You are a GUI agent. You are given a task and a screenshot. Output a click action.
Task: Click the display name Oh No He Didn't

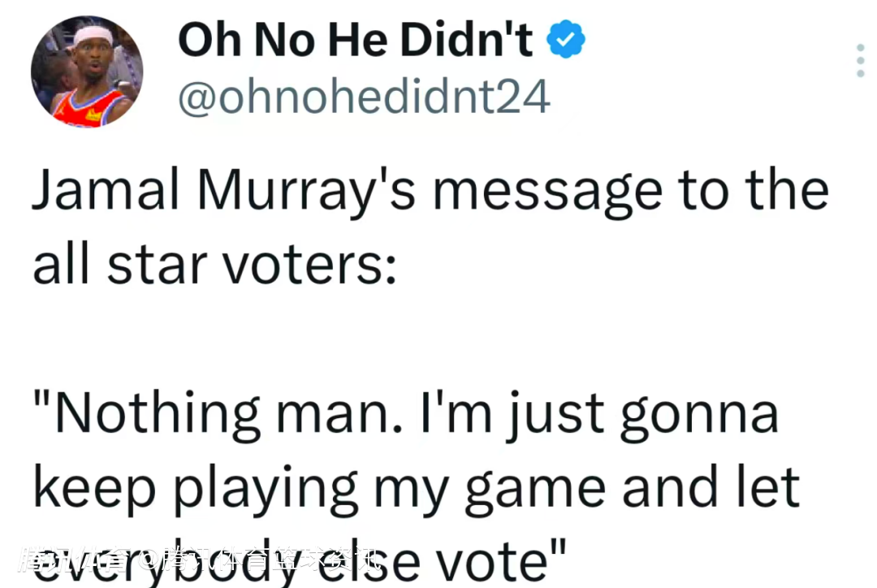click(356, 39)
